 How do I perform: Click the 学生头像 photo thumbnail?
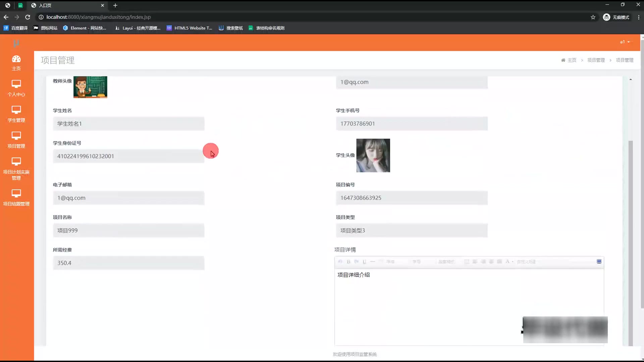tap(373, 156)
